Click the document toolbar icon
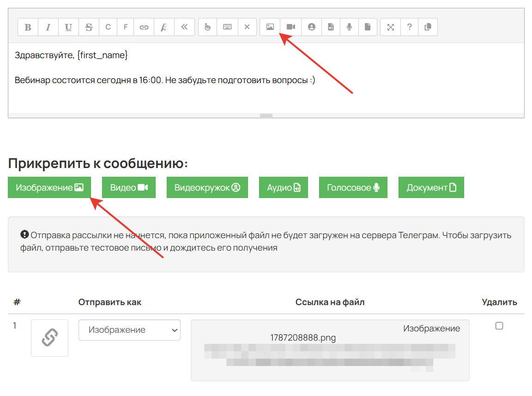532x396 pixels. [368, 27]
